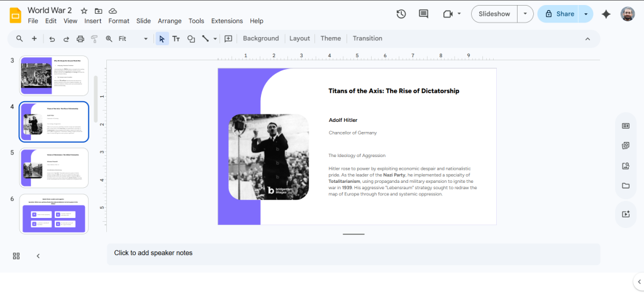This screenshot has height=294, width=644.
Task: Open the Insert menu
Action: click(93, 21)
